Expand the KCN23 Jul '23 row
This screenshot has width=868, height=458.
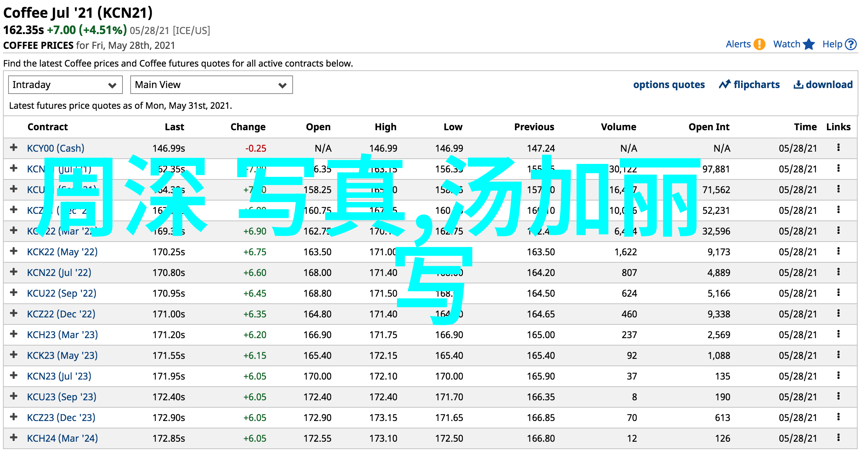pyautogui.click(x=14, y=376)
